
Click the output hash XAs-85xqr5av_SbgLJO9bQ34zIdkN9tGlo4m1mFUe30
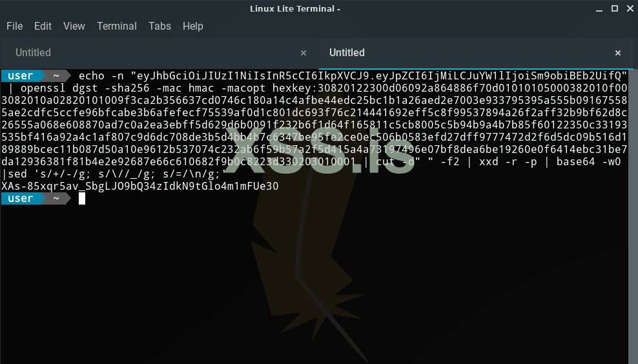click(140, 187)
